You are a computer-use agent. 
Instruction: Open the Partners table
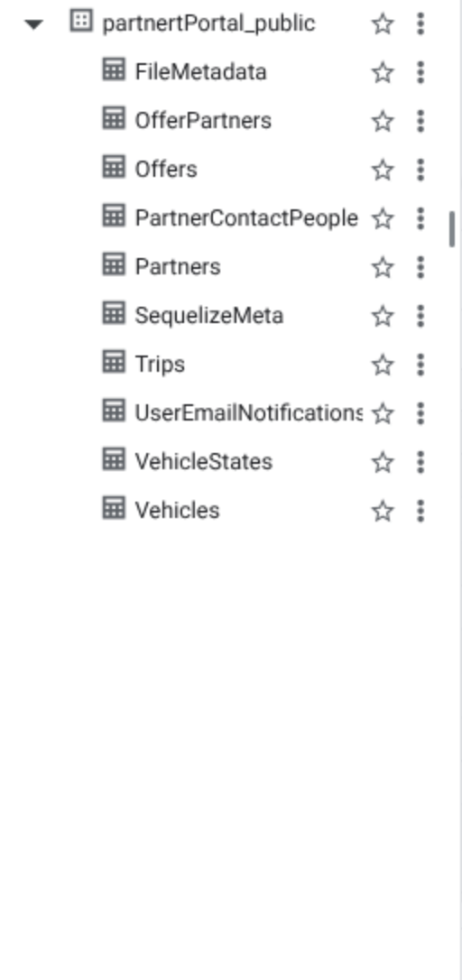(x=178, y=267)
